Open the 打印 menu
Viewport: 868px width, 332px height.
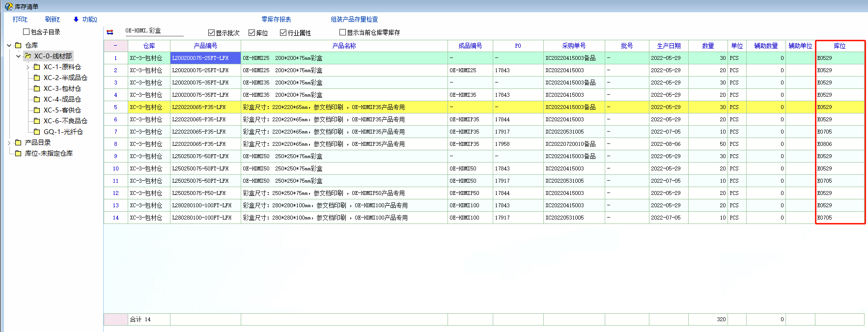(x=20, y=20)
